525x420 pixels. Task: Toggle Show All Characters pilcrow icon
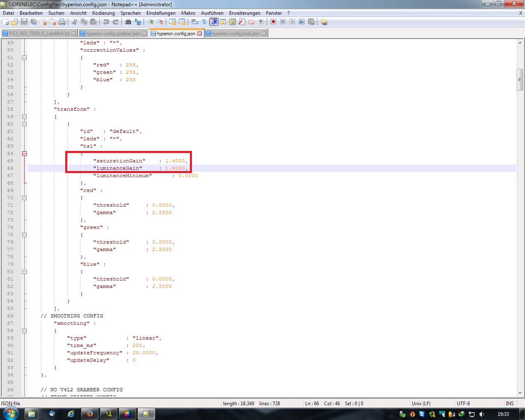click(x=204, y=22)
